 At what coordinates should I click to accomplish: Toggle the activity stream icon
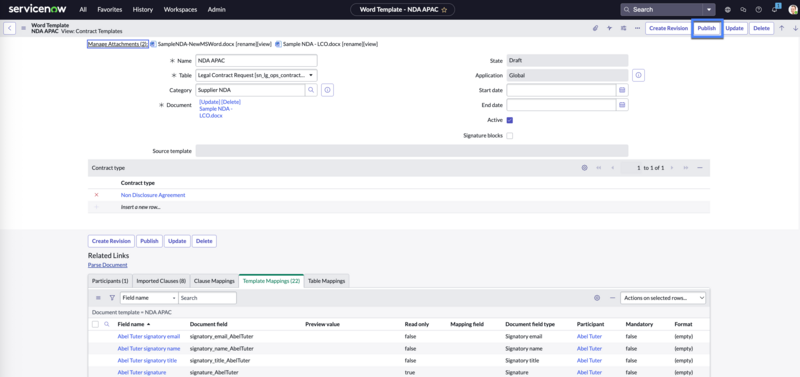609,29
